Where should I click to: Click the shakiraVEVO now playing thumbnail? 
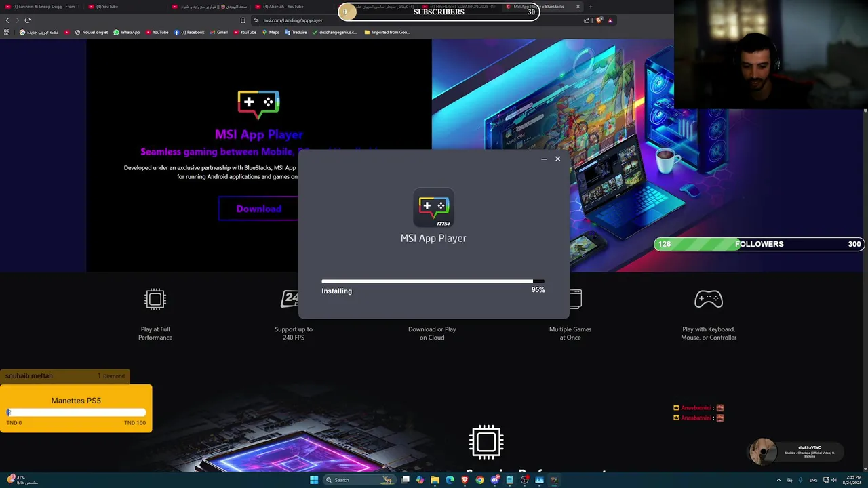pyautogui.click(x=763, y=451)
